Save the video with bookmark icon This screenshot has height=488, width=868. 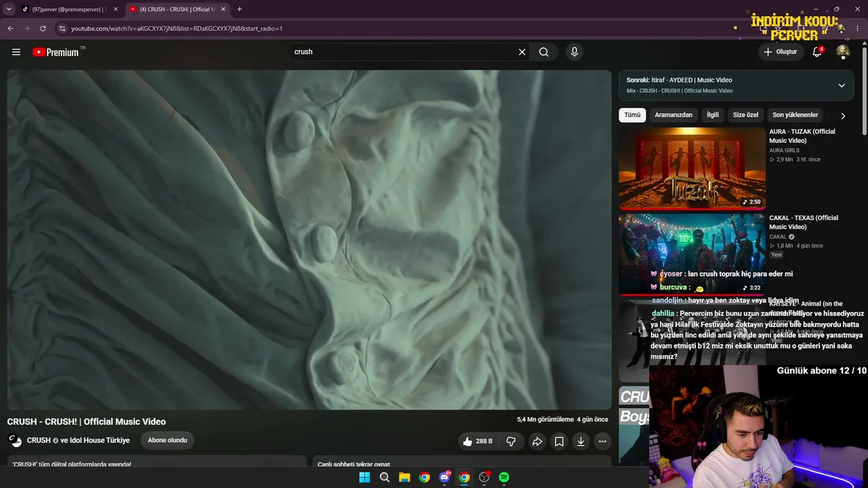559,441
